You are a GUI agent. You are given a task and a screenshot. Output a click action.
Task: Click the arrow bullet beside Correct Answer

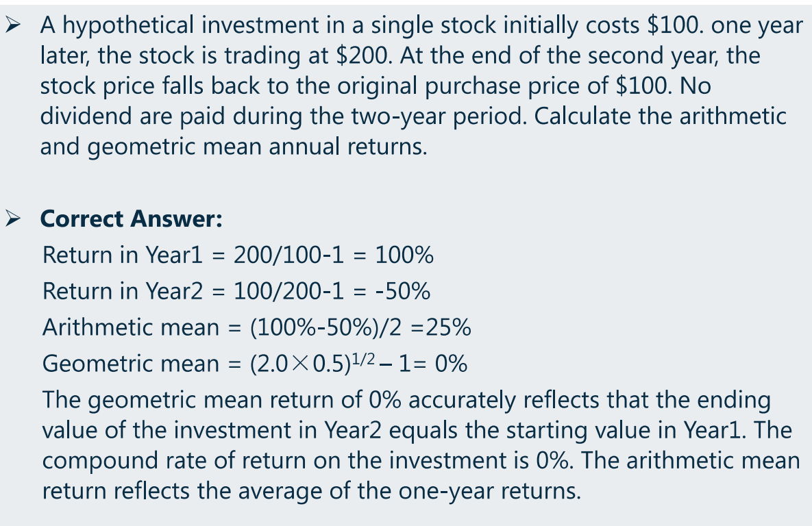(x=12, y=218)
